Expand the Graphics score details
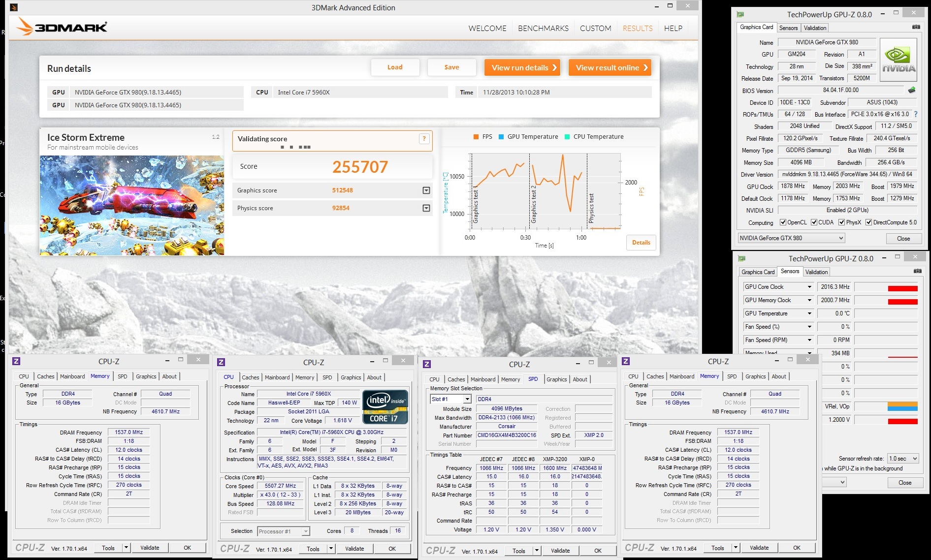 coord(426,190)
